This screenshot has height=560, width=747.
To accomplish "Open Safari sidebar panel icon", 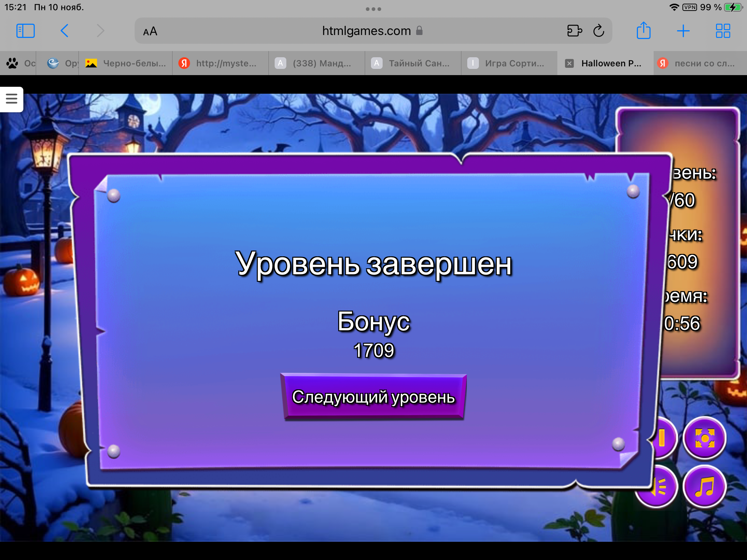I will point(26,31).
